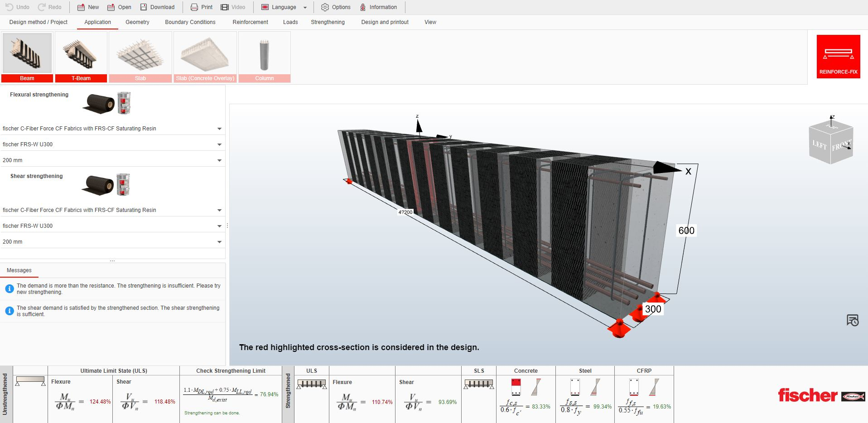Select the T-Beam application thumbnail
The image size is (868, 423).
(x=81, y=57)
